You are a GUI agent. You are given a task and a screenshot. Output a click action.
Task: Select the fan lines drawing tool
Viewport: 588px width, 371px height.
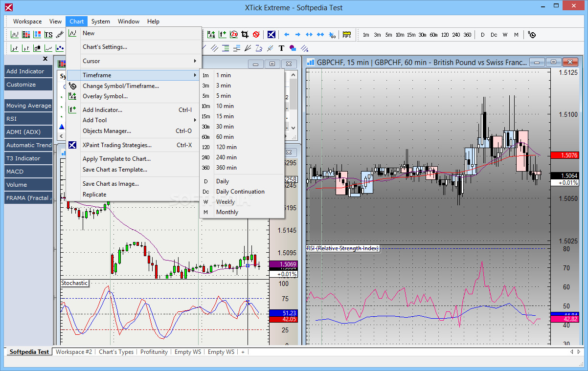tap(248, 48)
